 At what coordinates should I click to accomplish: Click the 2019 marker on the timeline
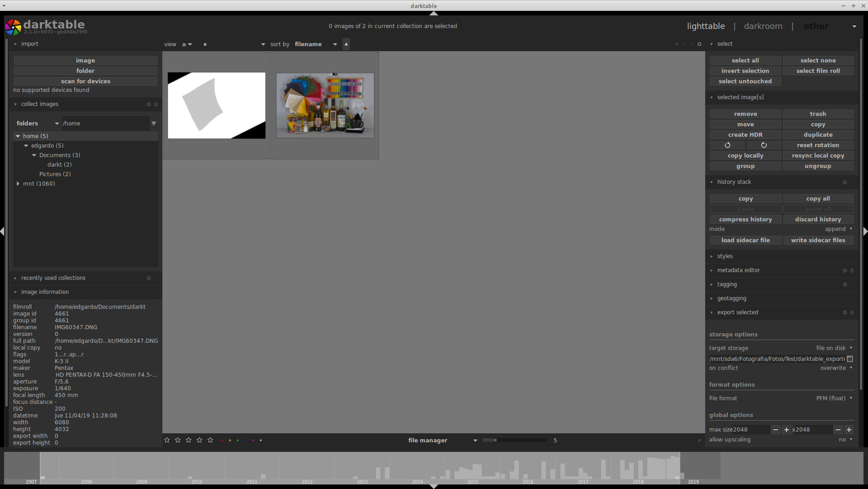pos(693,482)
